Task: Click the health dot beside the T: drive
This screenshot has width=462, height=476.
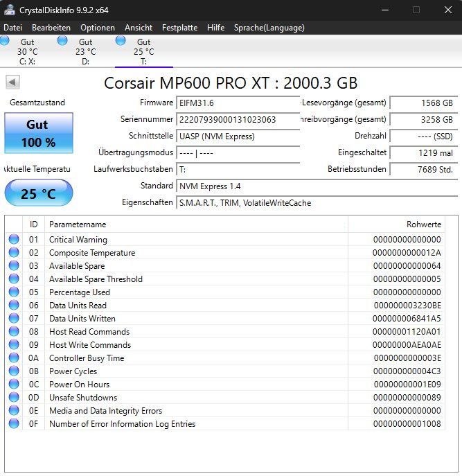Action: [121, 40]
